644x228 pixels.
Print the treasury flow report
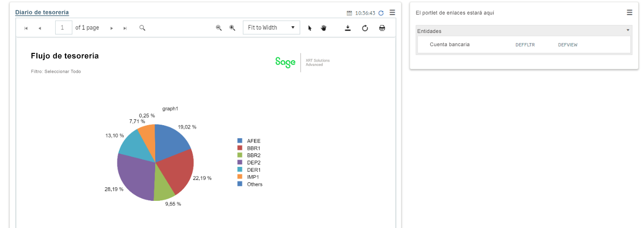click(382, 28)
